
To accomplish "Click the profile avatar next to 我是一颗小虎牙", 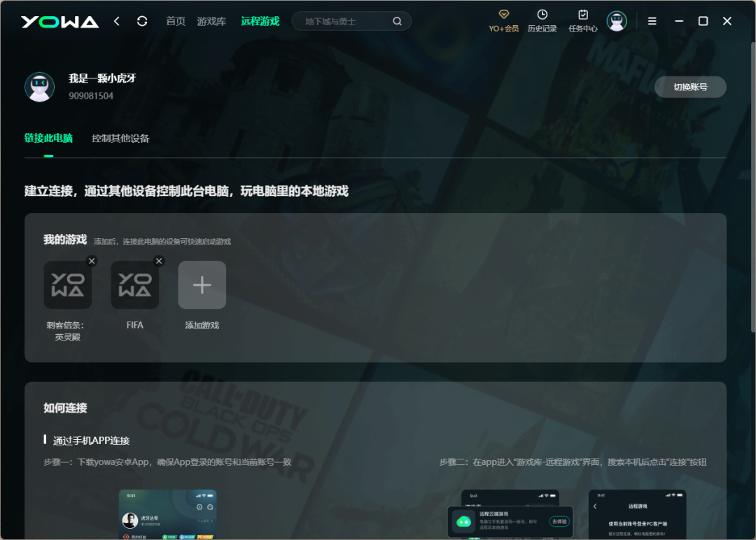I will tap(39, 87).
